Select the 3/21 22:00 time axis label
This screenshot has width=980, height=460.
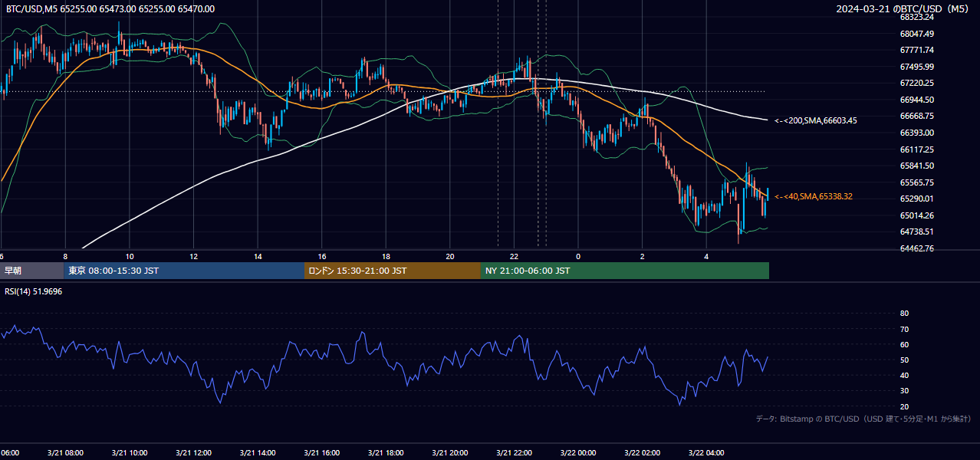point(514,452)
